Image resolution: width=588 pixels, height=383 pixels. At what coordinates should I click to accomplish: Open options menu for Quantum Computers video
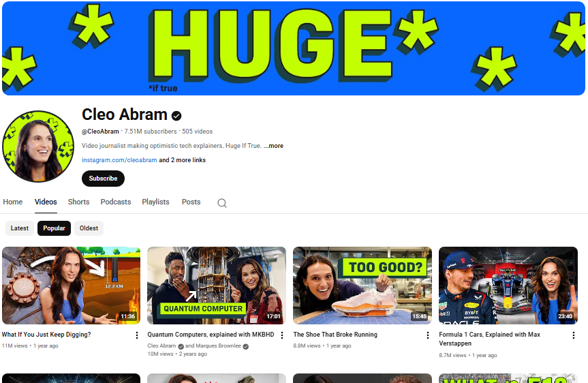coord(282,335)
